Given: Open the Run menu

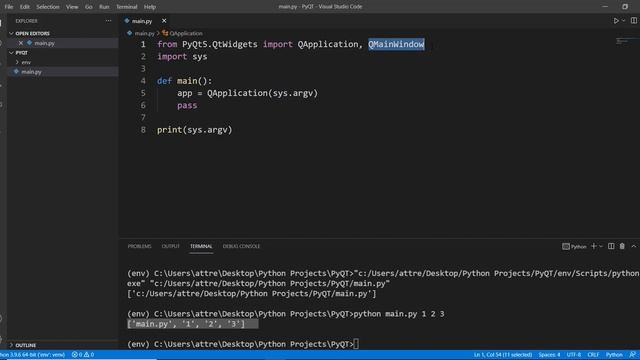Looking at the screenshot, I should click(104, 7).
